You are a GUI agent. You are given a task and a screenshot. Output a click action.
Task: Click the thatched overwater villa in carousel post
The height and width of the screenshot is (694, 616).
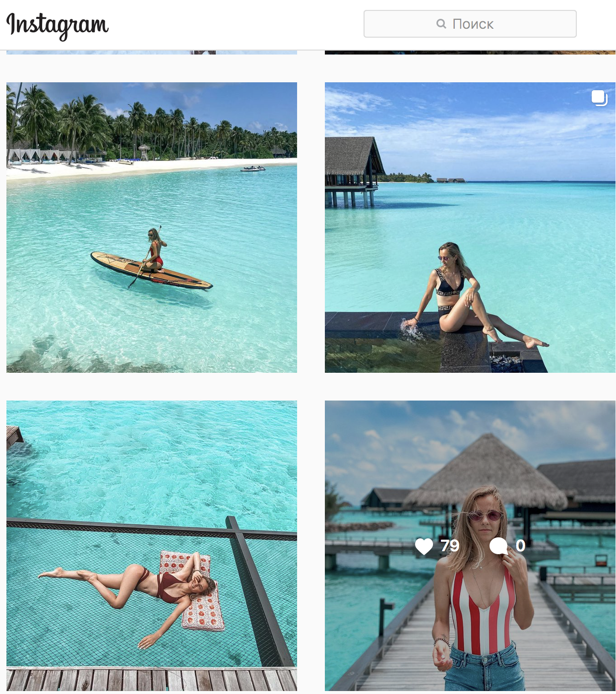point(354,172)
